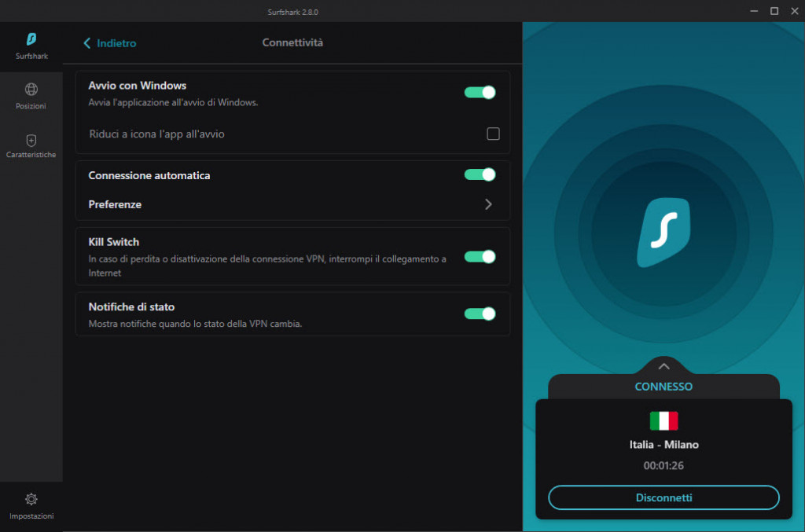Minimize the Surfshark window

754,11
